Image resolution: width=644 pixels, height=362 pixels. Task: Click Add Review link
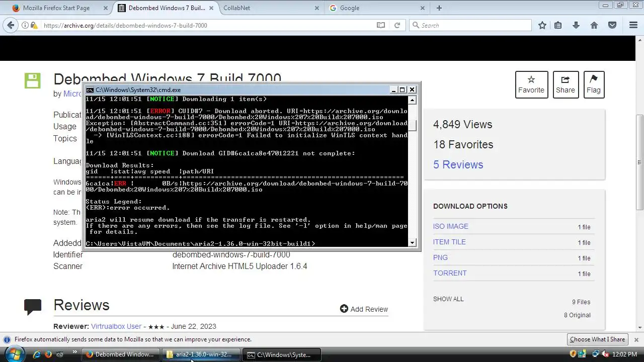point(364,309)
